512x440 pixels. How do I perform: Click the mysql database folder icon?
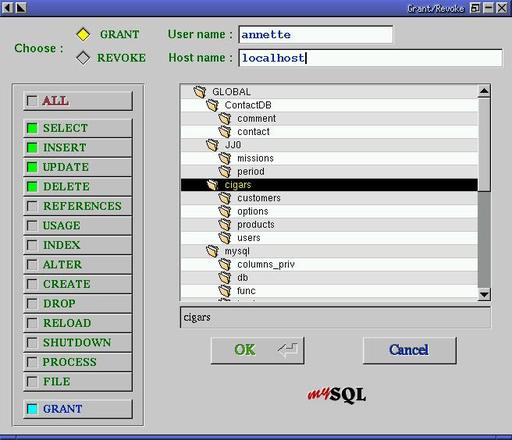(x=212, y=251)
